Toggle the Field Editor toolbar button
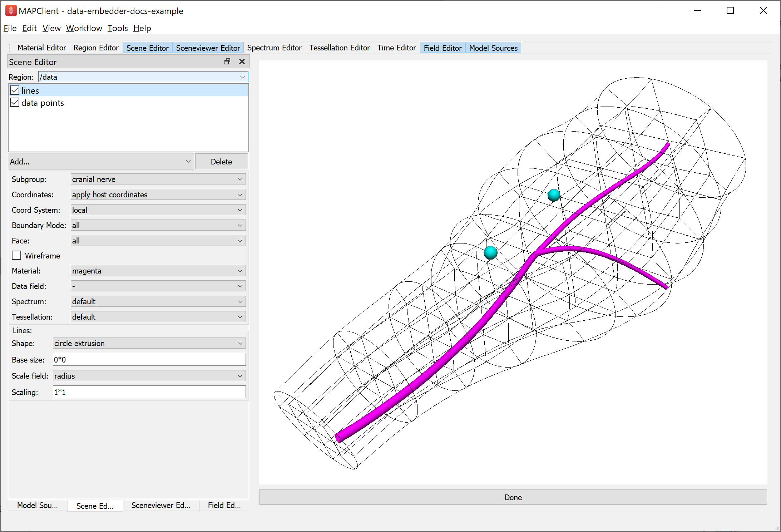The width and height of the screenshot is (781, 532). 443,48
